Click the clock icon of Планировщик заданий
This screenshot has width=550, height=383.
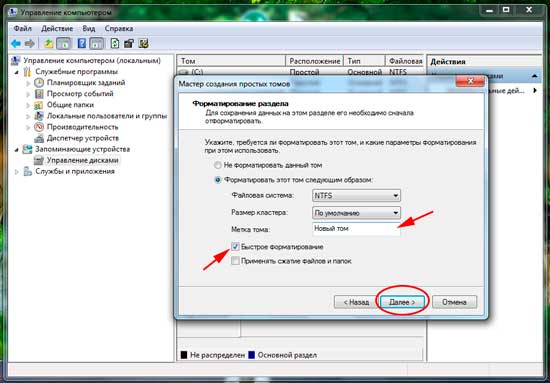(x=39, y=83)
